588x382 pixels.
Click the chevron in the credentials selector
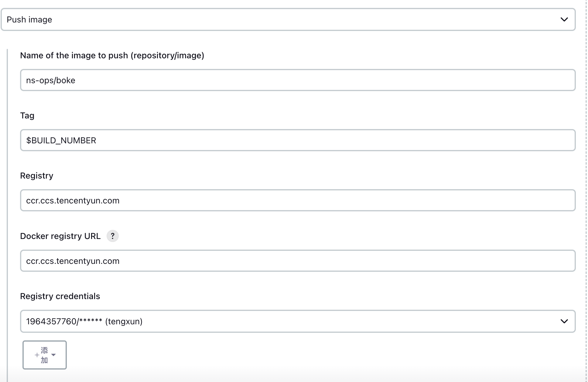pos(564,321)
